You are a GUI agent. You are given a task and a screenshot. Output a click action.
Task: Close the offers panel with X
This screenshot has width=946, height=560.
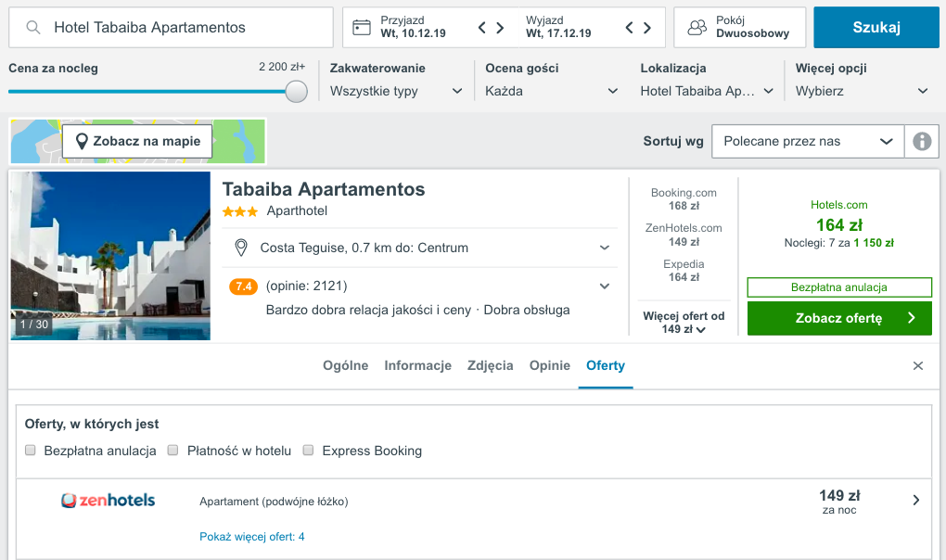[917, 366]
